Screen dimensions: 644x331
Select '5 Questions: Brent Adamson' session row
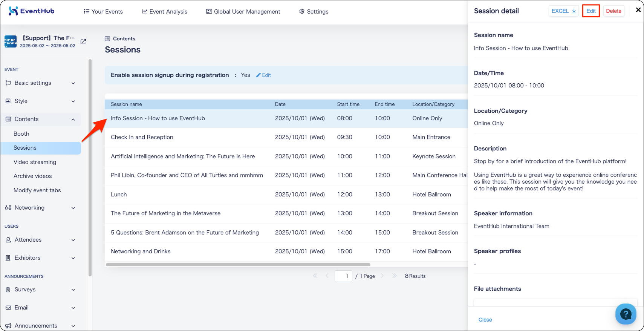pyautogui.click(x=286, y=233)
